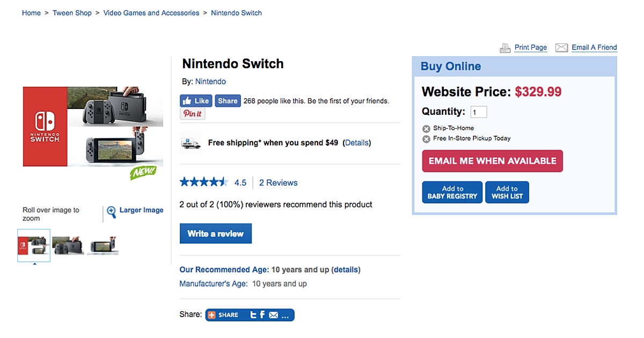Select the second product thumbnail image
Viewport: 644px width, 338px height.
pos(68,246)
